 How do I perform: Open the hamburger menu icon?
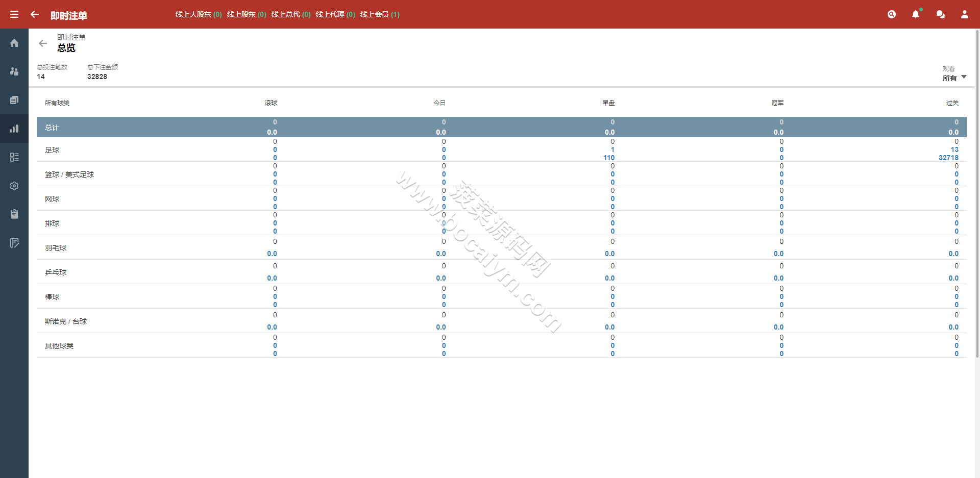coord(14,14)
